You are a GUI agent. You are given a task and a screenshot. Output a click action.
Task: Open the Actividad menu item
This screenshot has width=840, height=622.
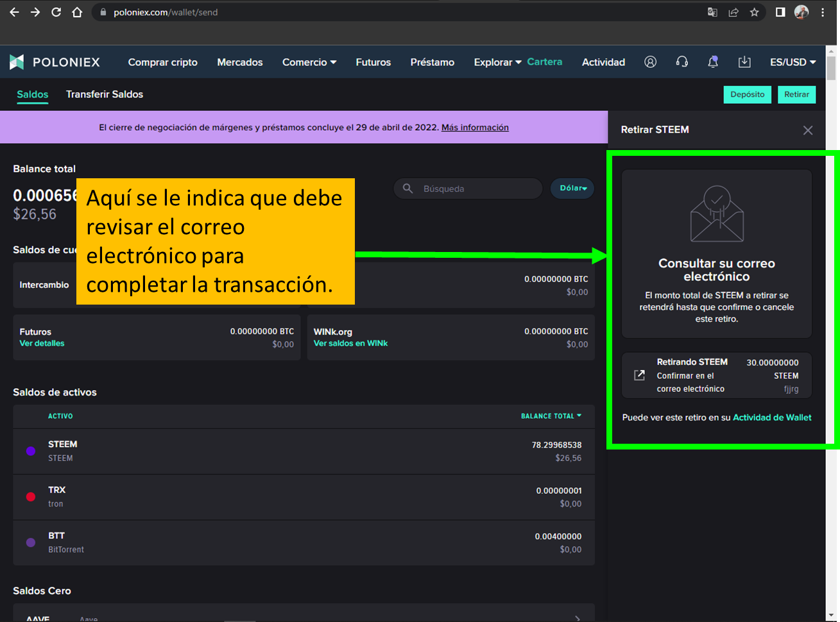tap(603, 62)
